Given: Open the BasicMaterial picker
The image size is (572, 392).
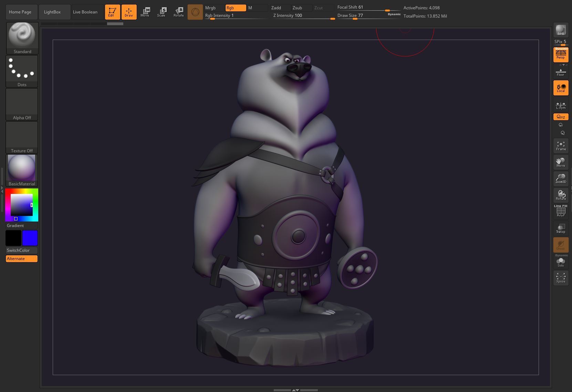Looking at the screenshot, I should point(22,171).
